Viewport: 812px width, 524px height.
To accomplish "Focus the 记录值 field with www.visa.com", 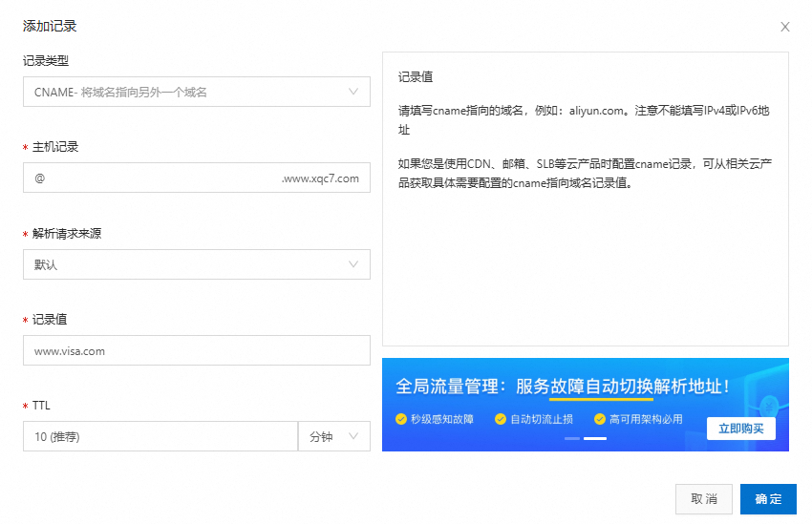I will click(x=196, y=350).
